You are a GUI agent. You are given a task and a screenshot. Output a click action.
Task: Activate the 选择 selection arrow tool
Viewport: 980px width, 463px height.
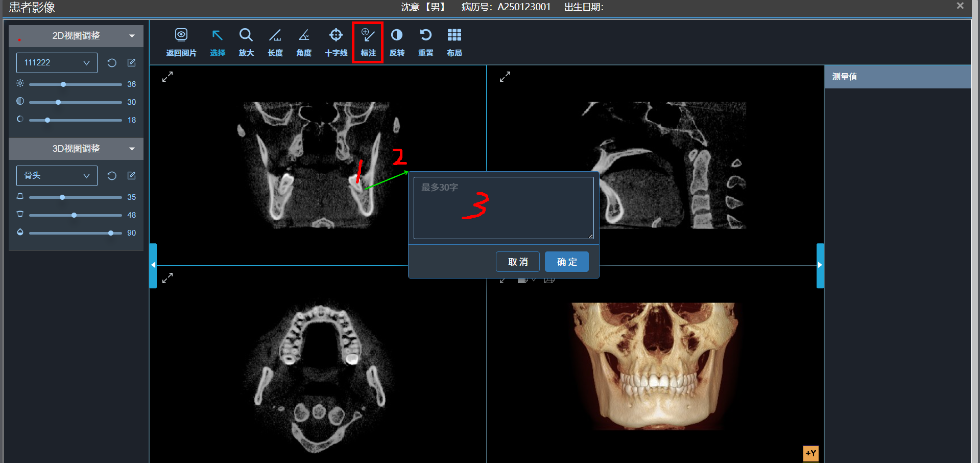[x=217, y=42]
